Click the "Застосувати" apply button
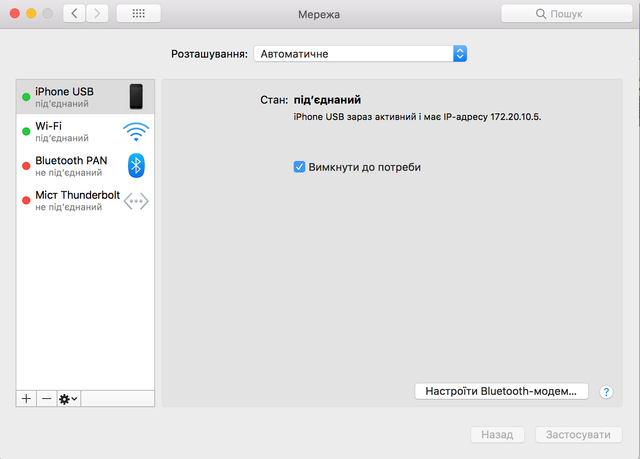 [578, 435]
